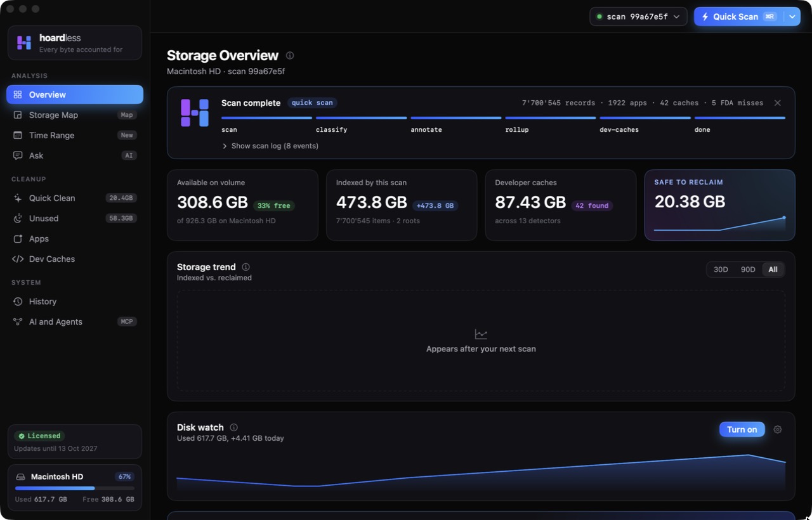
Task: Select the All trend range
Action: pyautogui.click(x=773, y=270)
